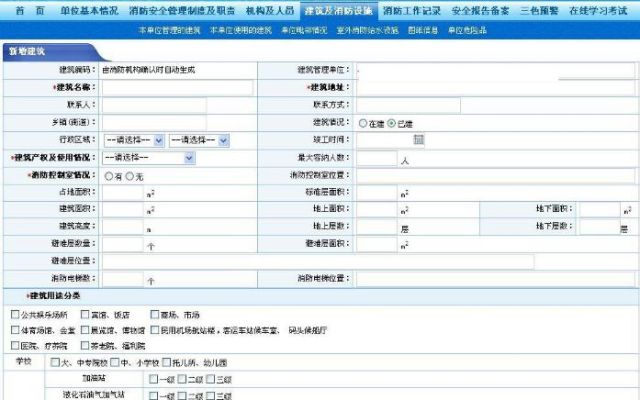Image resolution: width=640 pixels, height=400 pixels.
Task: Focus the 标准层面积 input field
Action: [377, 193]
